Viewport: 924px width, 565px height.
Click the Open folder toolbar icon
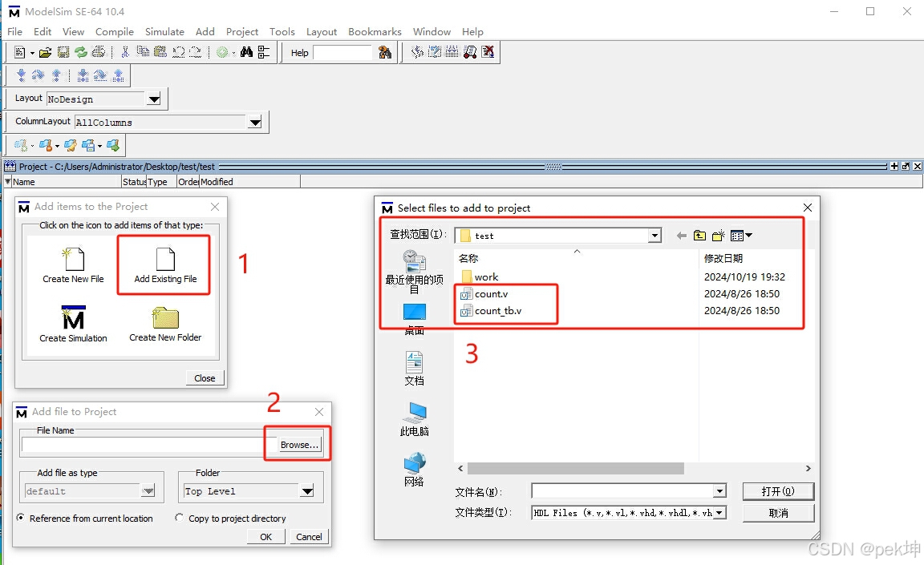pos(46,52)
